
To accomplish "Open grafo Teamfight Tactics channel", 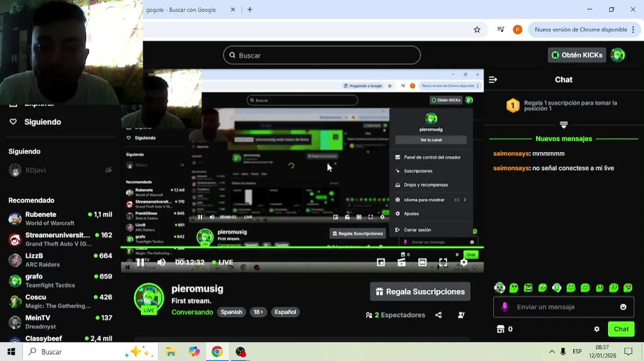I will [x=60, y=280].
